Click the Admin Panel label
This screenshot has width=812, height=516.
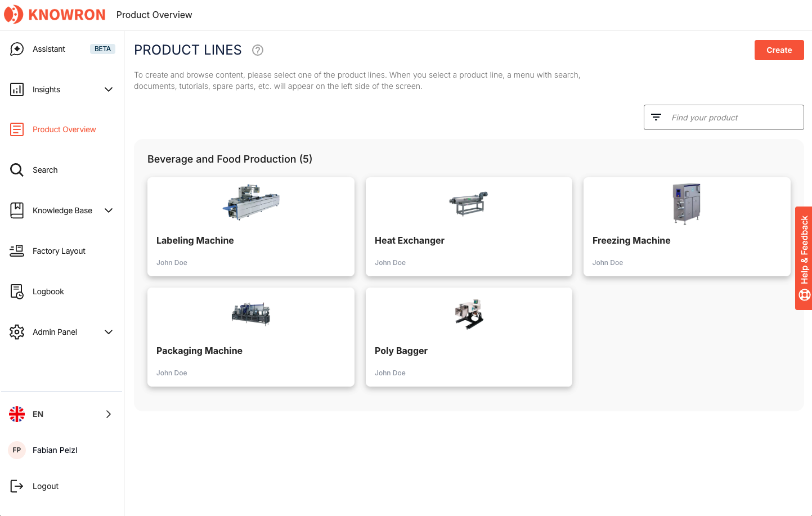click(55, 332)
